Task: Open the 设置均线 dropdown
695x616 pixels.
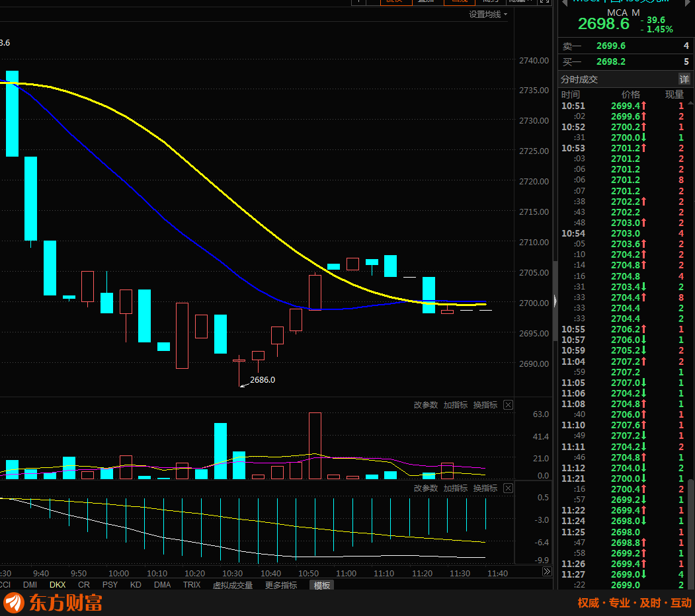Action: [x=488, y=15]
